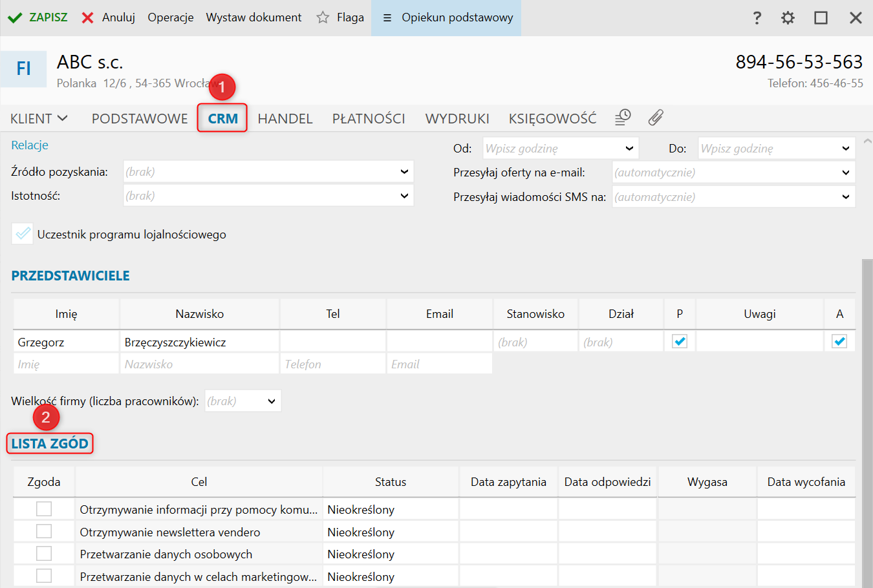Image resolution: width=873 pixels, height=588 pixels.
Task: Open settings gear icon
Action: (x=788, y=18)
